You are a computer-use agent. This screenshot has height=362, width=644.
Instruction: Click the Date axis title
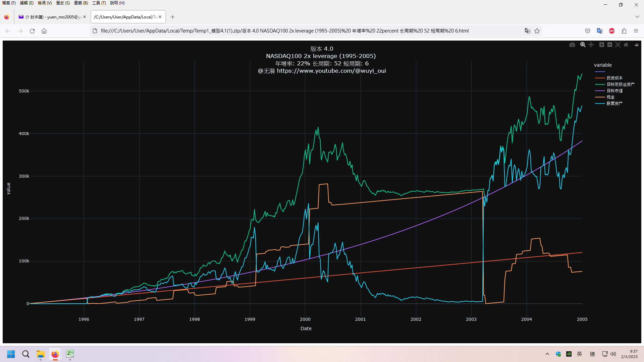click(x=306, y=328)
